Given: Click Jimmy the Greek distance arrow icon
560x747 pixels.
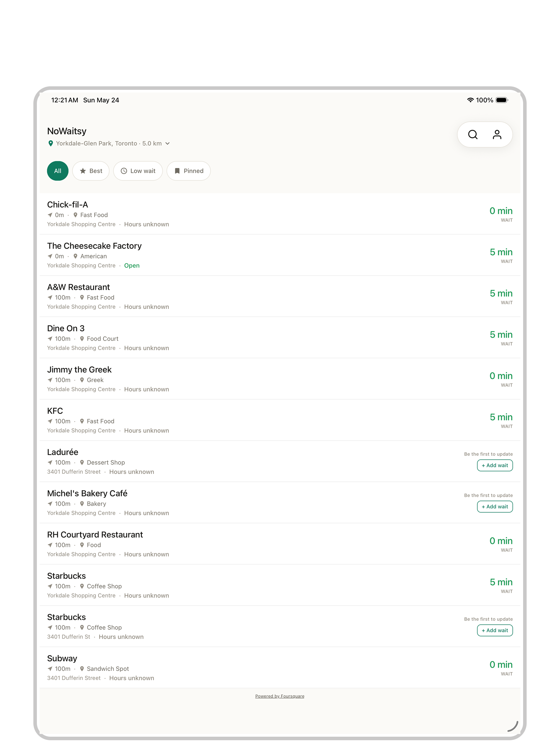Looking at the screenshot, I should 50,379.
